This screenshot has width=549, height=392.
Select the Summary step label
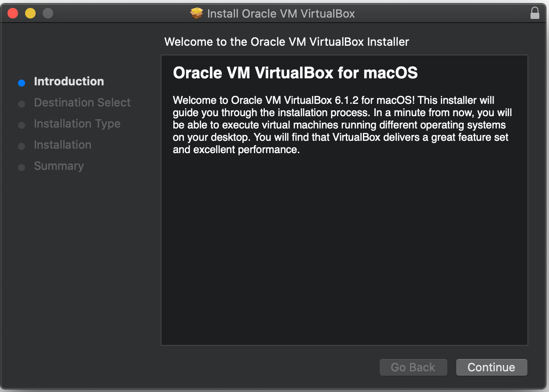(x=59, y=166)
